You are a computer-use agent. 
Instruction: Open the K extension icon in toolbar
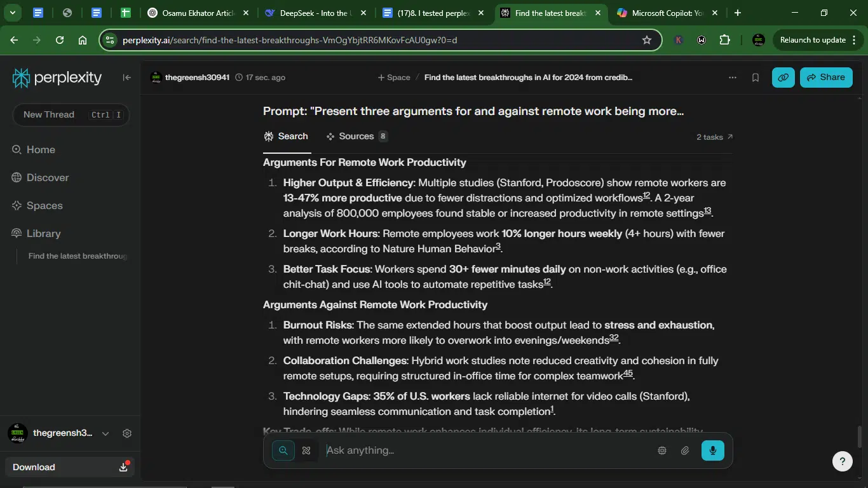(679, 40)
